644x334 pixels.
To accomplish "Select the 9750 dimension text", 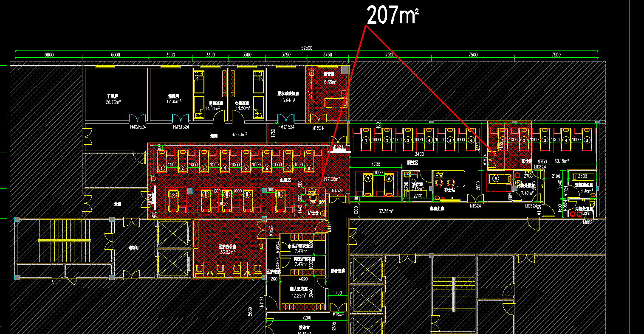I will (542, 162).
